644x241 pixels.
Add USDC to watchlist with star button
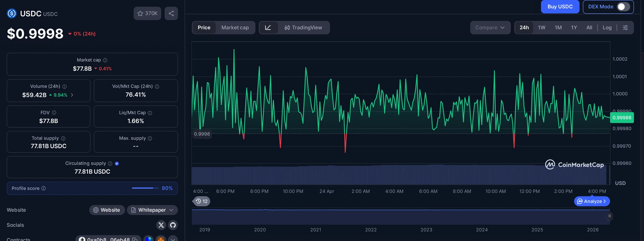147,13
